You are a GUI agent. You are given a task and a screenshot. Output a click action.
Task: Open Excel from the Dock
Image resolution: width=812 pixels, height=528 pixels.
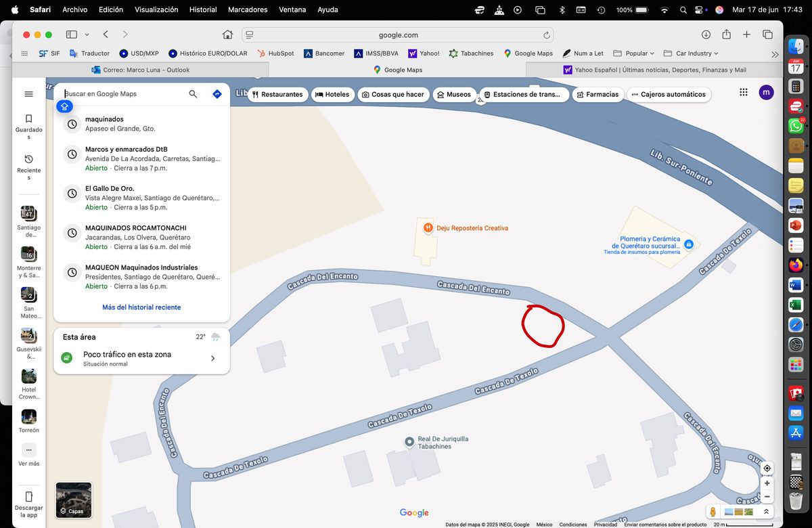[796, 305]
